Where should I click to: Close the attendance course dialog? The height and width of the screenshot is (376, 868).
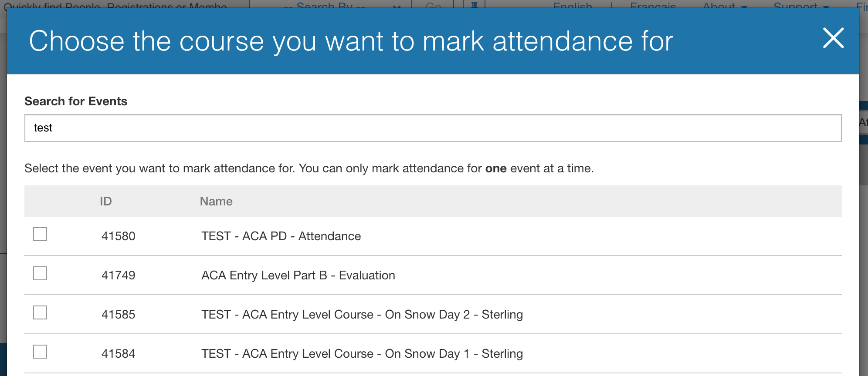pyautogui.click(x=833, y=38)
